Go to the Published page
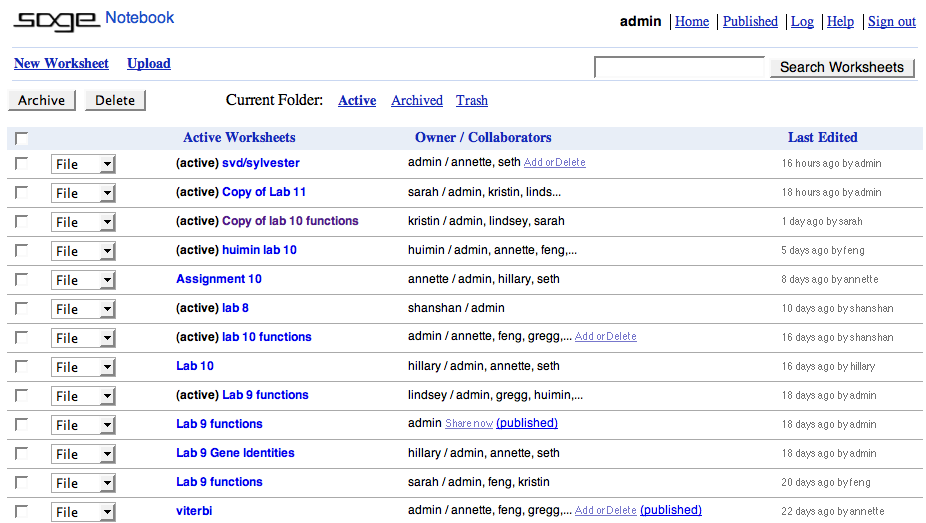The height and width of the screenshot is (523, 926). tap(749, 21)
